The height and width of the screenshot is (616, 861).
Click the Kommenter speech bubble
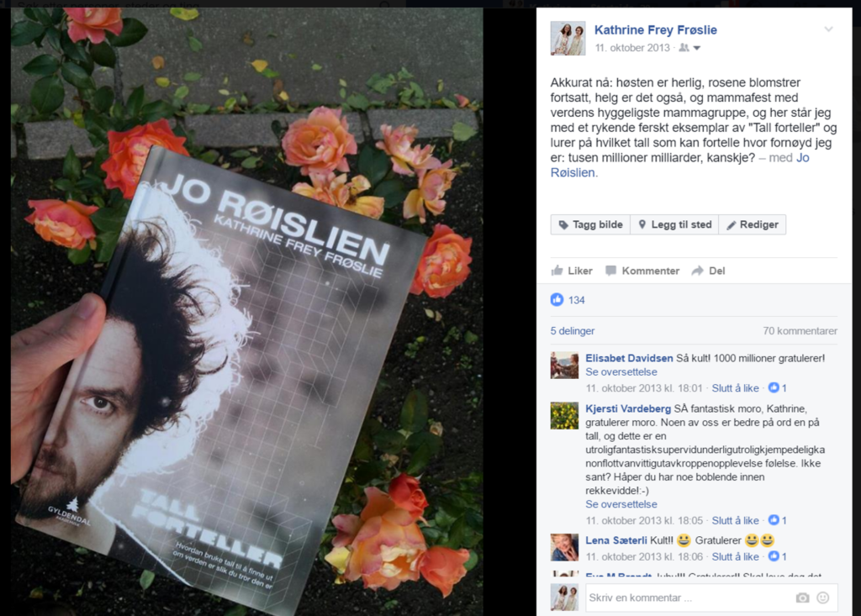click(642, 271)
